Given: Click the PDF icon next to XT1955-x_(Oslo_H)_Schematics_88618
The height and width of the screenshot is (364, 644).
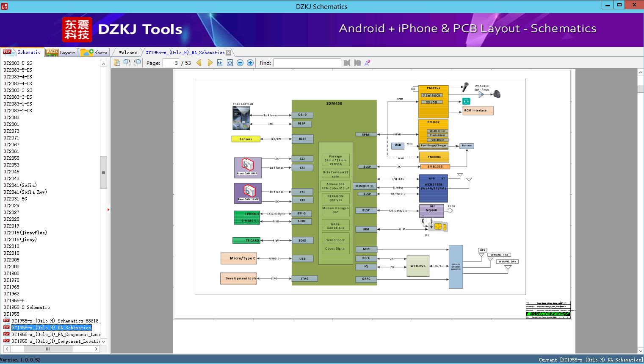Looking at the screenshot, I should tap(6, 321).
